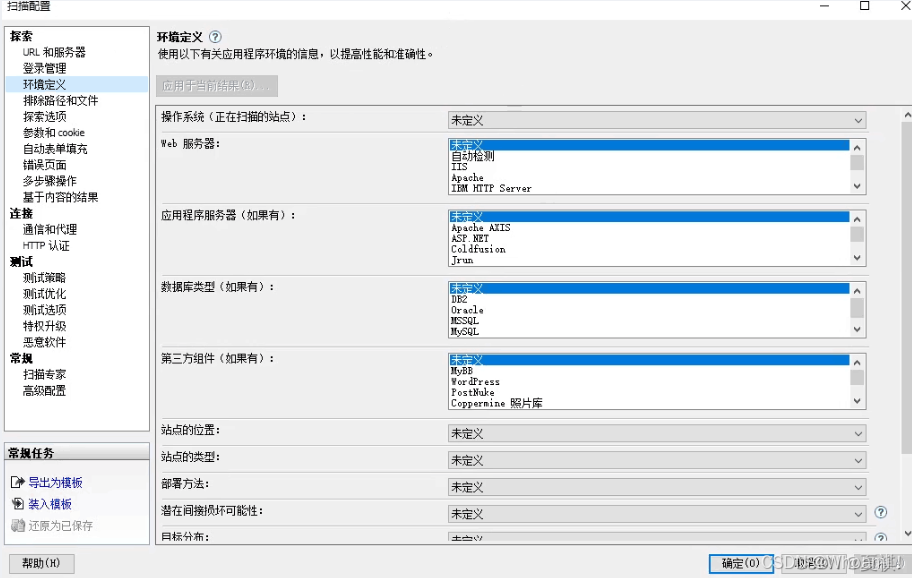The height and width of the screenshot is (578, 912).
Task: Select 错误页面 in sidebar
Action: pyautogui.click(x=45, y=165)
